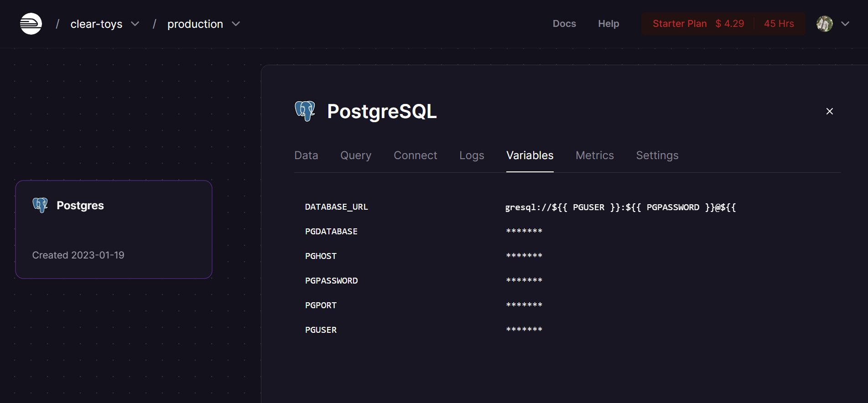The height and width of the screenshot is (403, 868).
Task: Click the Railway logo icon
Action: tap(31, 24)
